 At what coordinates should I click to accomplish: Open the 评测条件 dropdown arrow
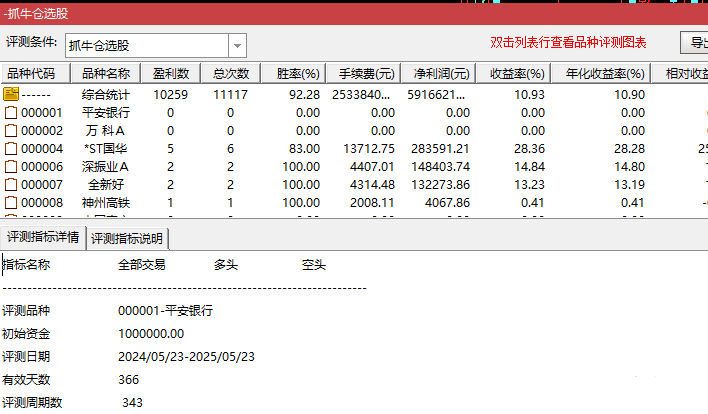[x=237, y=46]
